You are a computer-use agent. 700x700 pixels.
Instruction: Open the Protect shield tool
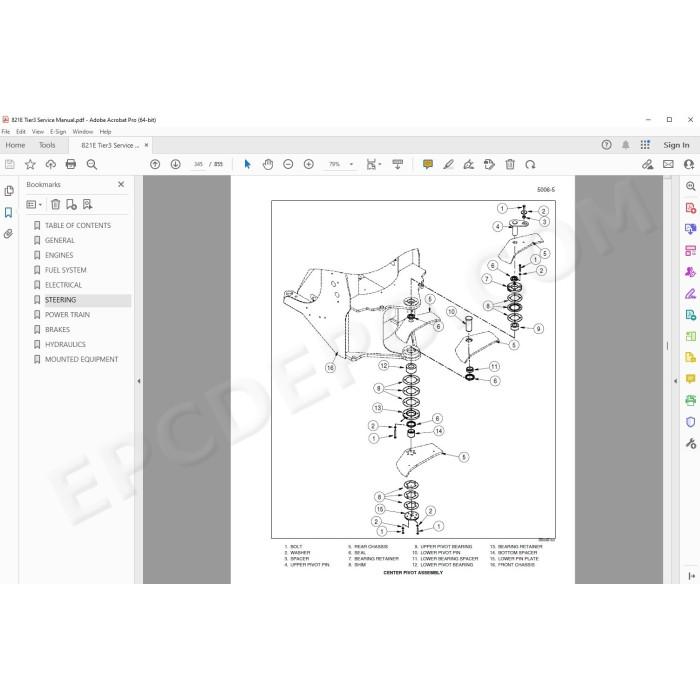click(691, 422)
